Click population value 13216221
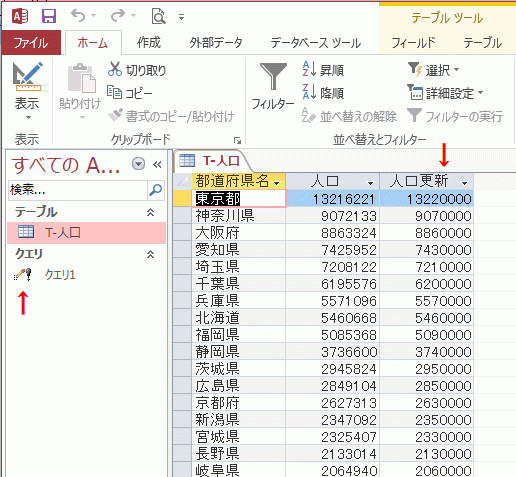This screenshot has height=477, width=516. (333, 199)
